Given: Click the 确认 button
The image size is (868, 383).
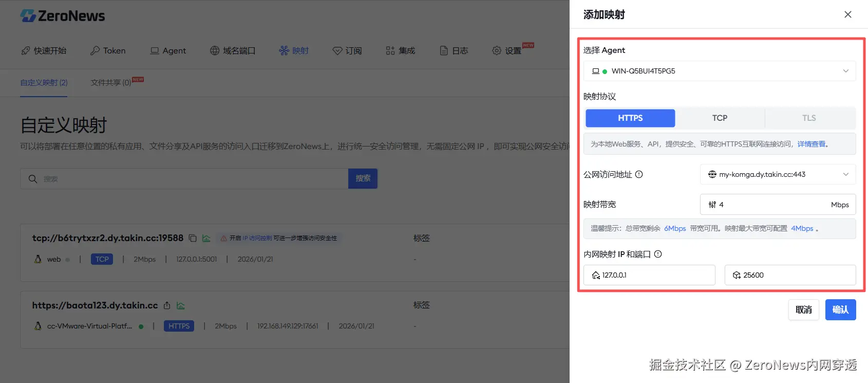Looking at the screenshot, I should click(x=841, y=309).
